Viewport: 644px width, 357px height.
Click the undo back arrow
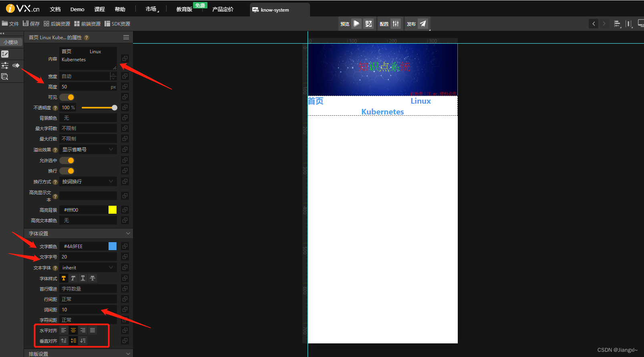click(x=594, y=24)
